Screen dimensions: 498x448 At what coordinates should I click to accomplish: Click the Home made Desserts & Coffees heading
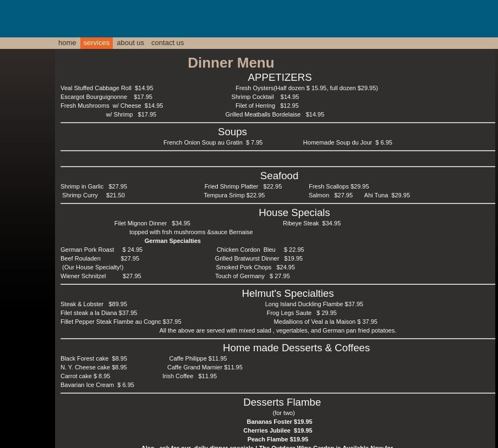point(296,348)
